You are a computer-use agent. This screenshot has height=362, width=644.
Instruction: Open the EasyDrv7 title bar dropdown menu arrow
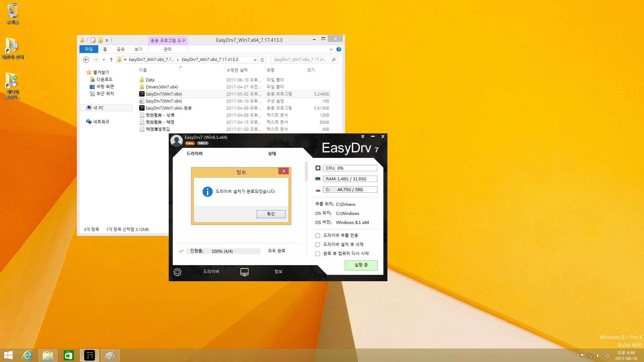[363, 136]
